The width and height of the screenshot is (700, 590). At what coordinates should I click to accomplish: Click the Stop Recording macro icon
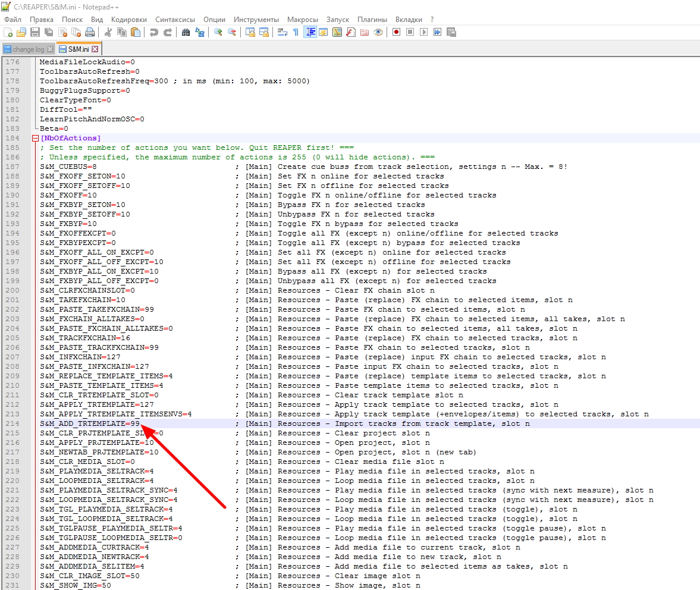[x=410, y=32]
